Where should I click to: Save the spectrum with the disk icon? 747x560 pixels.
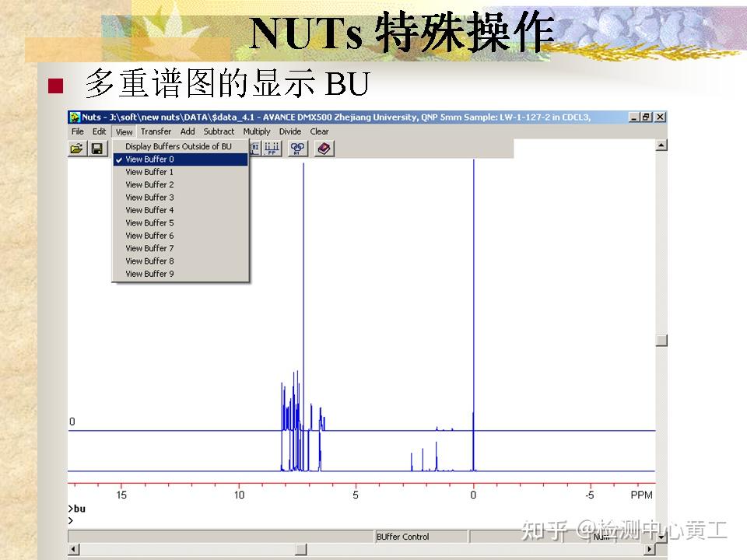click(96, 149)
